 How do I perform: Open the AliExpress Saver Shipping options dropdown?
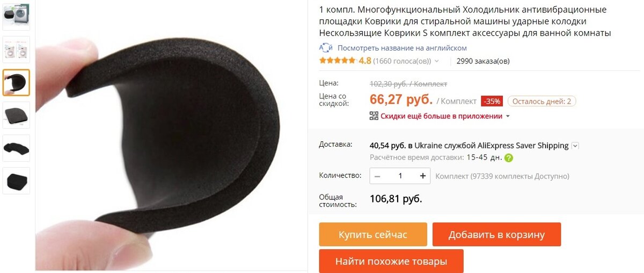(575, 146)
